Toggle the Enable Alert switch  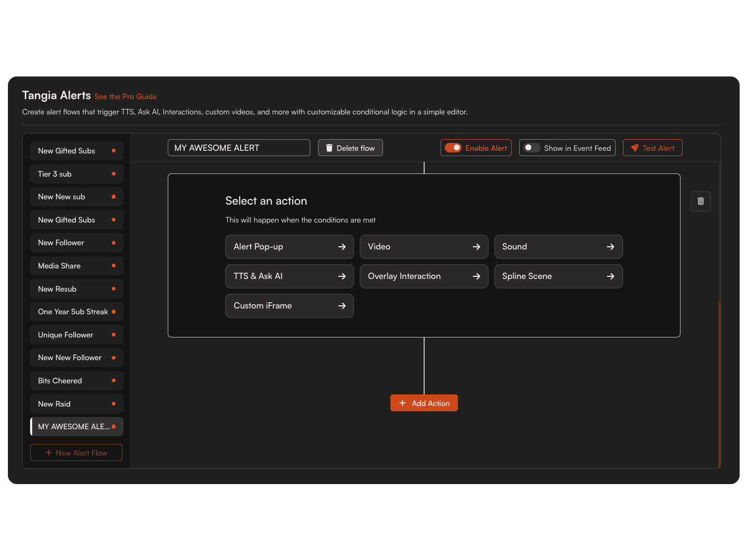click(x=453, y=148)
